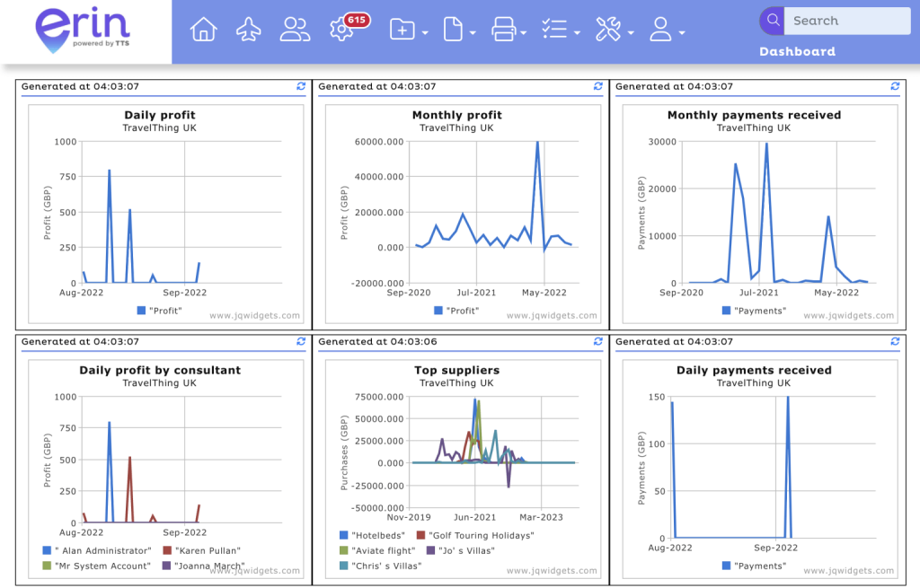Click the airplane flights icon

click(249, 30)
